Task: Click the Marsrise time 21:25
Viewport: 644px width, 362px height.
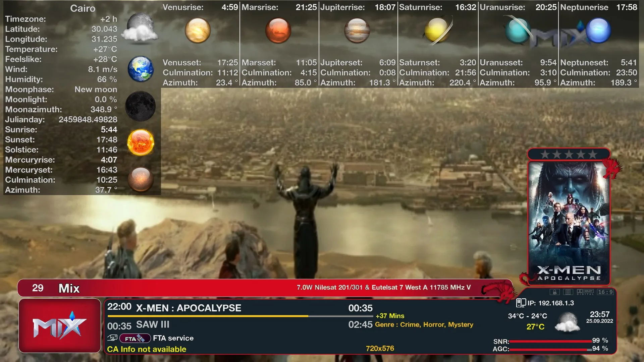Action: [x=306, y=7]
